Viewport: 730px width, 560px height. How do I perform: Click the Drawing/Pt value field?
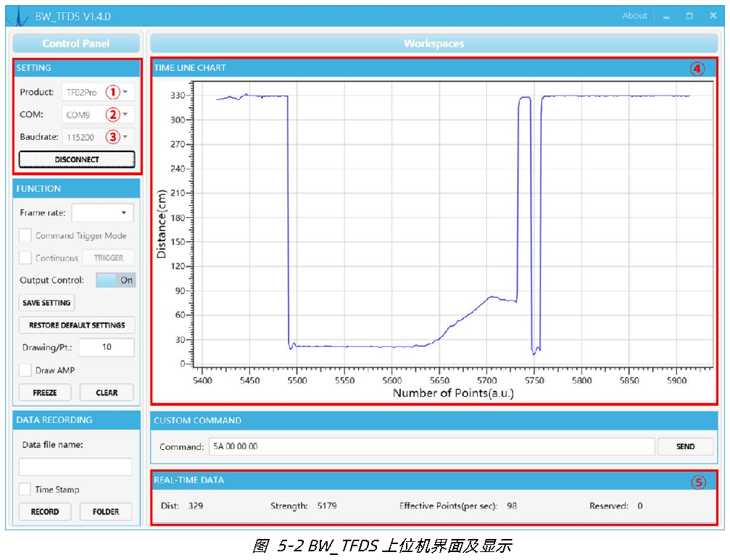coord(107,347)
